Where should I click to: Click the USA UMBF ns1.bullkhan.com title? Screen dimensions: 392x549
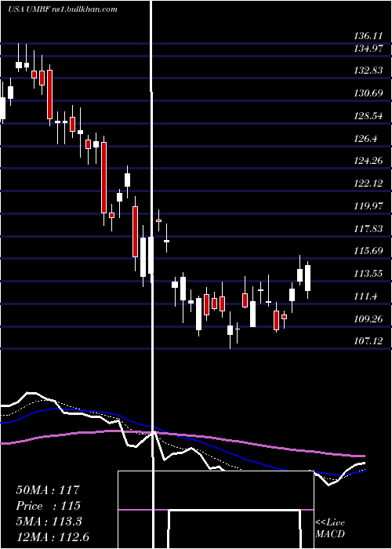tap(63, 9)
